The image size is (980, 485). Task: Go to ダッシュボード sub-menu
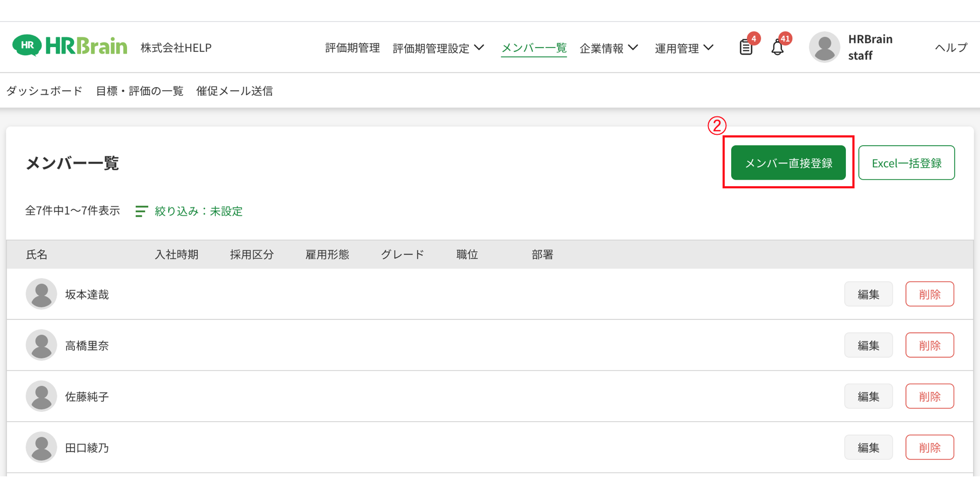[44, 90]
